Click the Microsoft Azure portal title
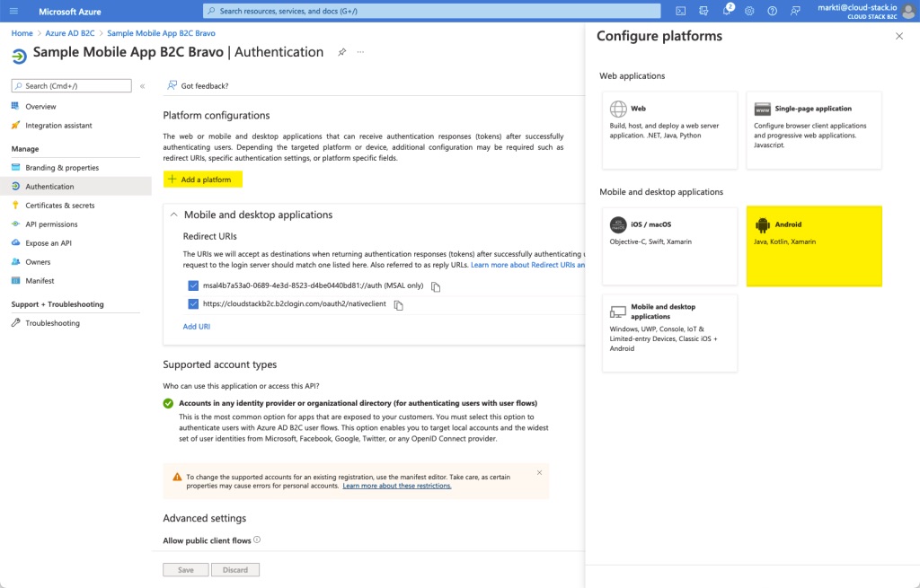This screenshot has height=588, width=920. pyautogui.click(x=70, y=11)
